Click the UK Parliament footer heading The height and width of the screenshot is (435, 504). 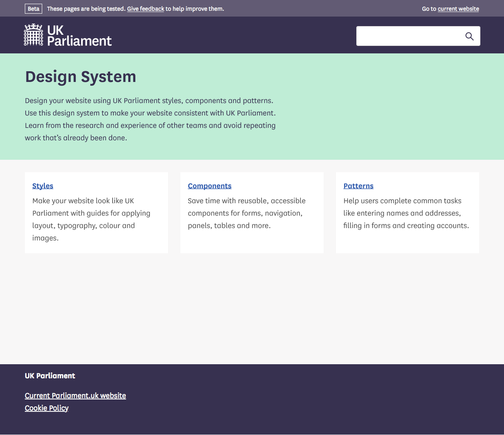(x=50, y=376)
